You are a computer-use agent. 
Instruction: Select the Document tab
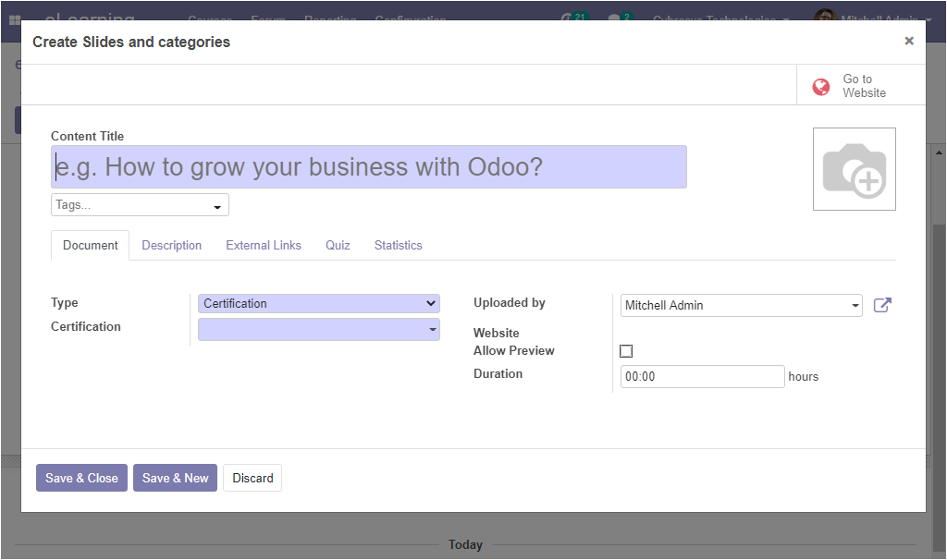coord(90,246)
